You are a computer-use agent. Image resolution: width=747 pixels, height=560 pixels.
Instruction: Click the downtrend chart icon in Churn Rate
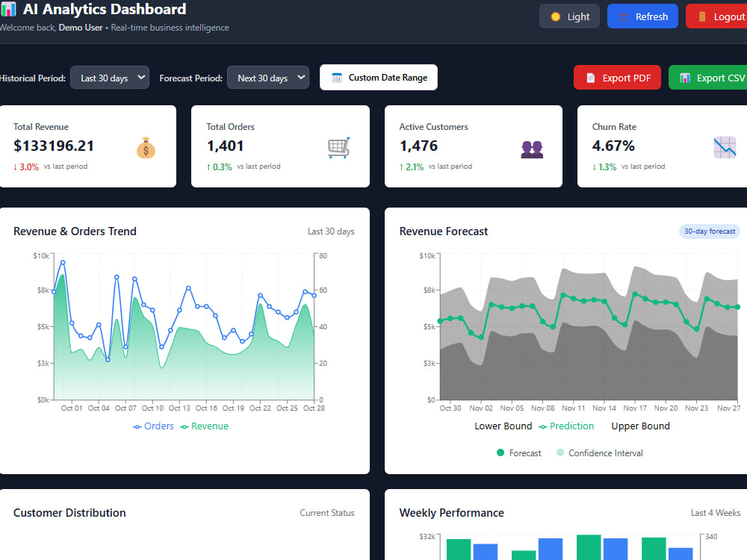pyautogui.click(x=725, y=148)
